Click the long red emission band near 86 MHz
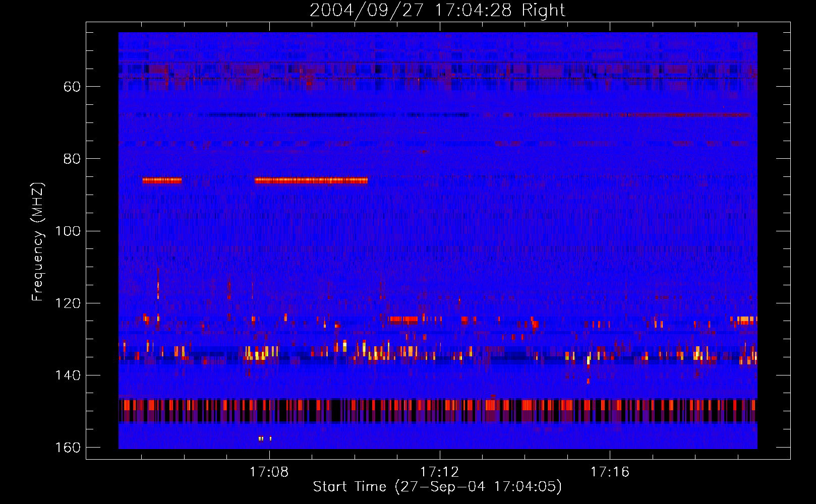 pos(311,180)
